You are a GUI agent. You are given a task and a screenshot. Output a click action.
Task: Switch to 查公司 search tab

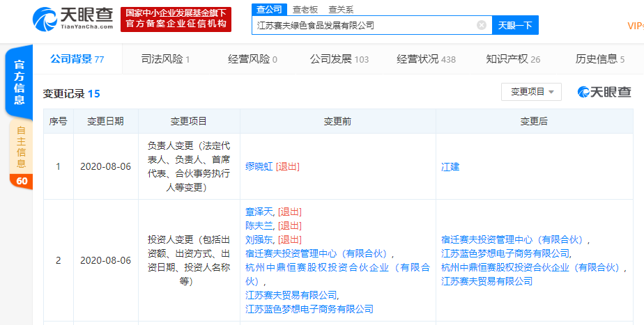[x=269, y=9]
